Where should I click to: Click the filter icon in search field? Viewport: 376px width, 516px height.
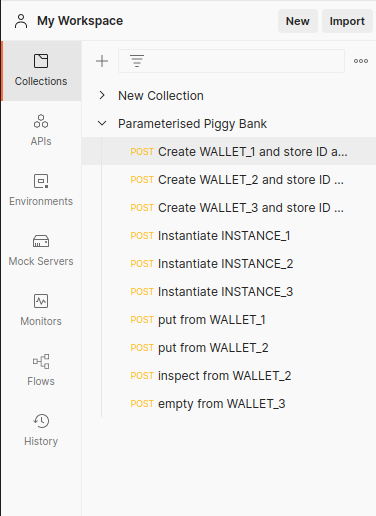pos(137,61)
